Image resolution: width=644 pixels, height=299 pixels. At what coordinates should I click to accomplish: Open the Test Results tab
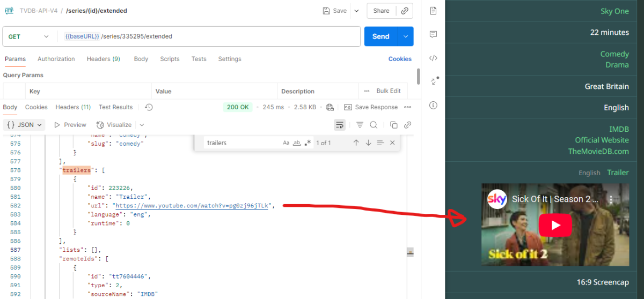[115, 107]
